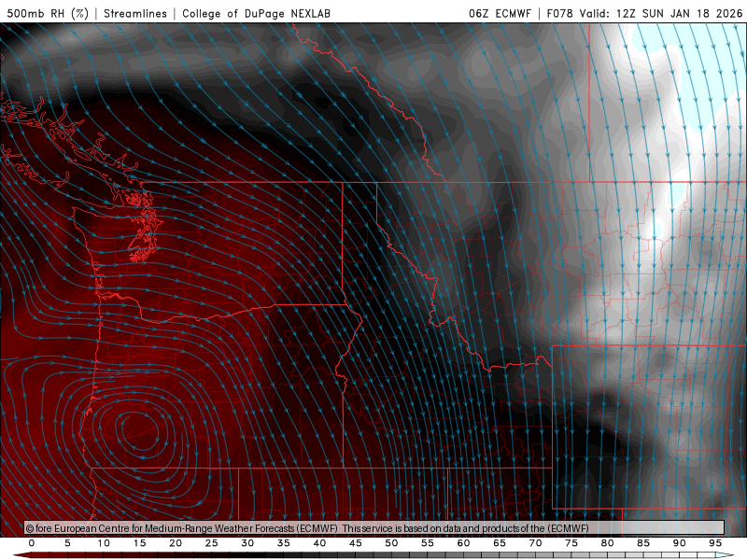The image size is (747, 560).
Task: Click the "Streamlines" header label
Action: 135,13
